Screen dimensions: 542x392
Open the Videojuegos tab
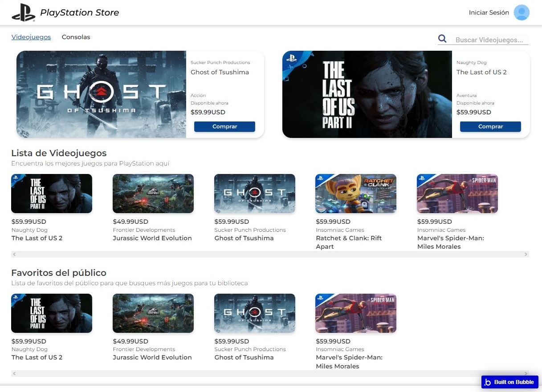pos(31,37)
